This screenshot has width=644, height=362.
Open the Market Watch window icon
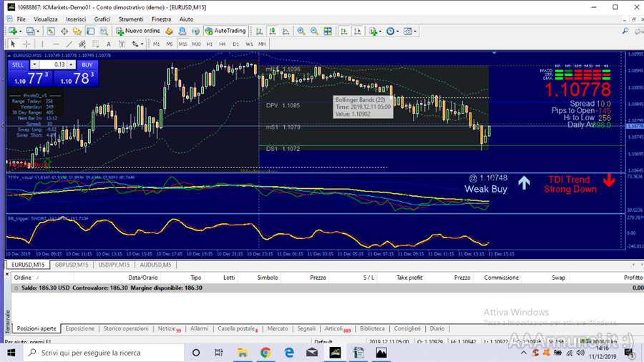pyautogui.click(x=51, y=31)
